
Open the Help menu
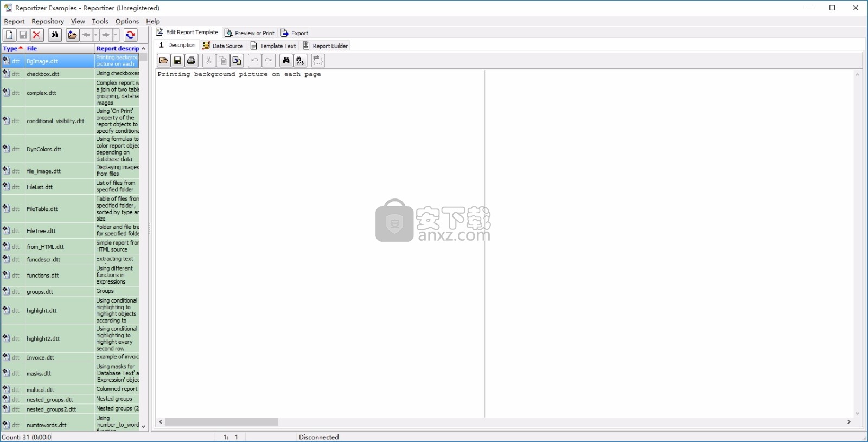coord(153,21)
